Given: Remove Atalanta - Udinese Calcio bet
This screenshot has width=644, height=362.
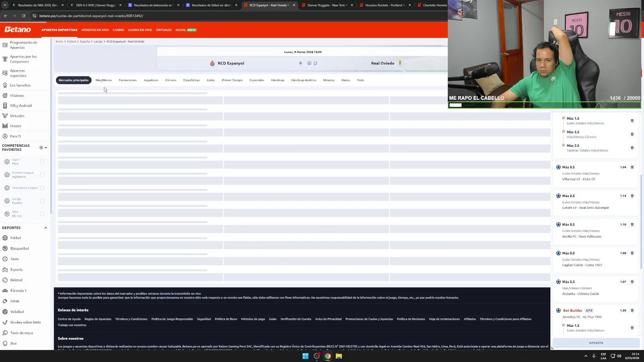Looking at the screenshot, I should click(632, 282).
